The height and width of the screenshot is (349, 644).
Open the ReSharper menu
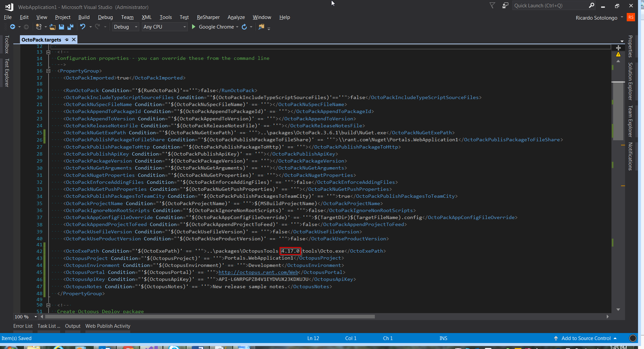pyautogui.click(x=208, y=17)
